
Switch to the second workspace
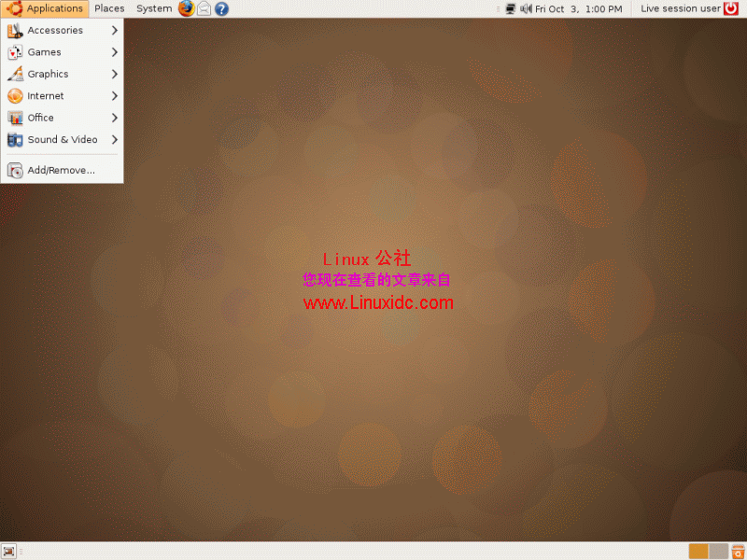click(x=717, y=551)
